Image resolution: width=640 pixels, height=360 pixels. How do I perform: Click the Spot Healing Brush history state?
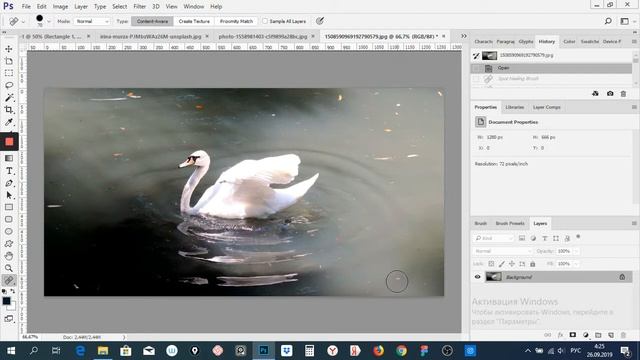[x=552, y=78]
